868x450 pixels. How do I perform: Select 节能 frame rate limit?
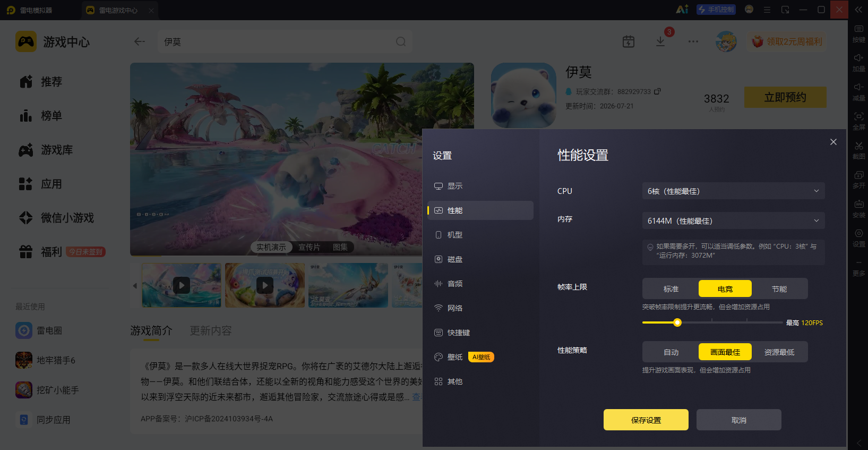tap(779, 288)
